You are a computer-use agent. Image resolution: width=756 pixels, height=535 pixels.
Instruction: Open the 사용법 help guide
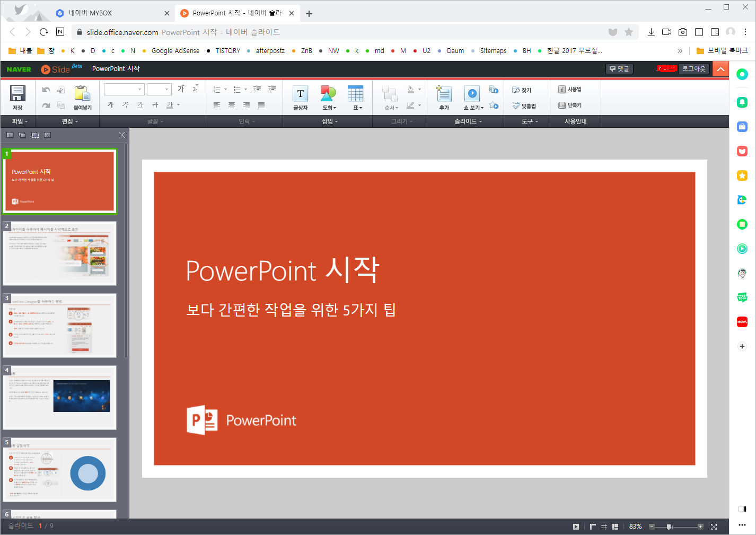click(x=570, y=89)
